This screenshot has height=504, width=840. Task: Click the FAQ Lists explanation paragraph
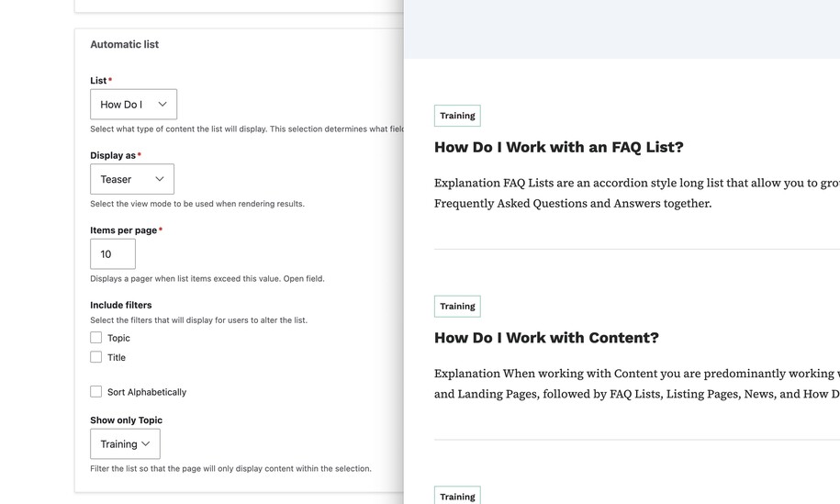[x=637, y=194]
